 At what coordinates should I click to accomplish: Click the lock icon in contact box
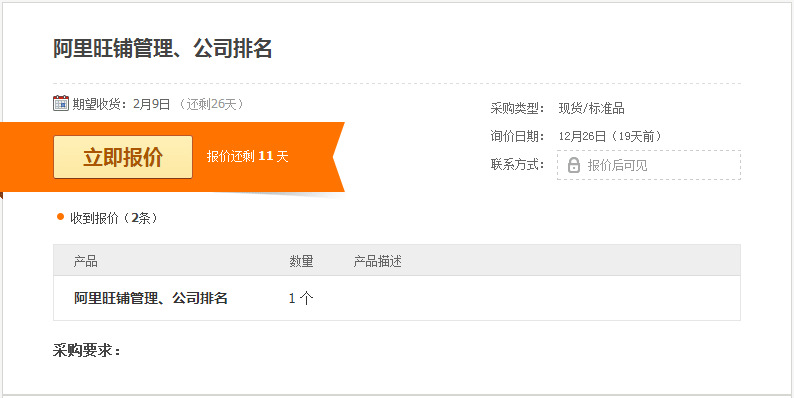click(x=574, y=165)
